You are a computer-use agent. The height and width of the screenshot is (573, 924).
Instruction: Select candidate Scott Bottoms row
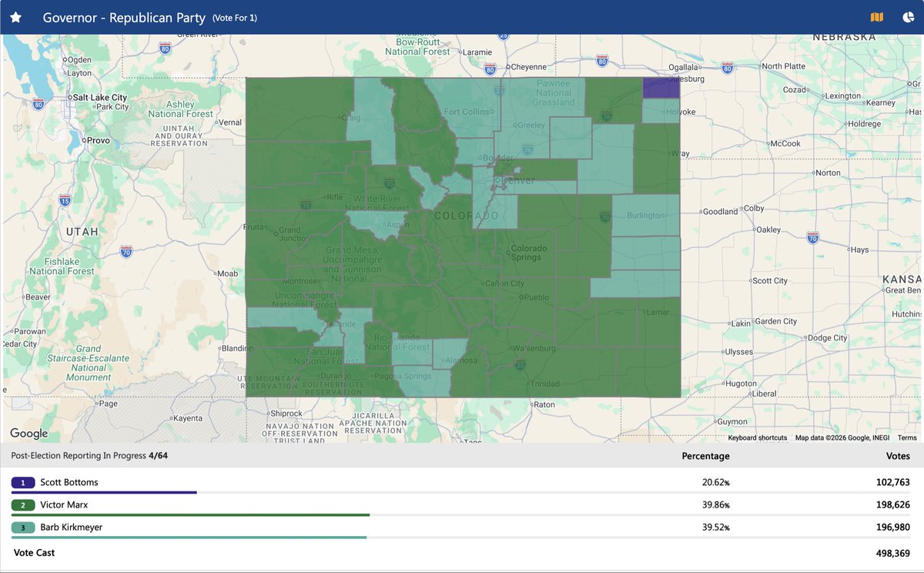tap(461, 484)
